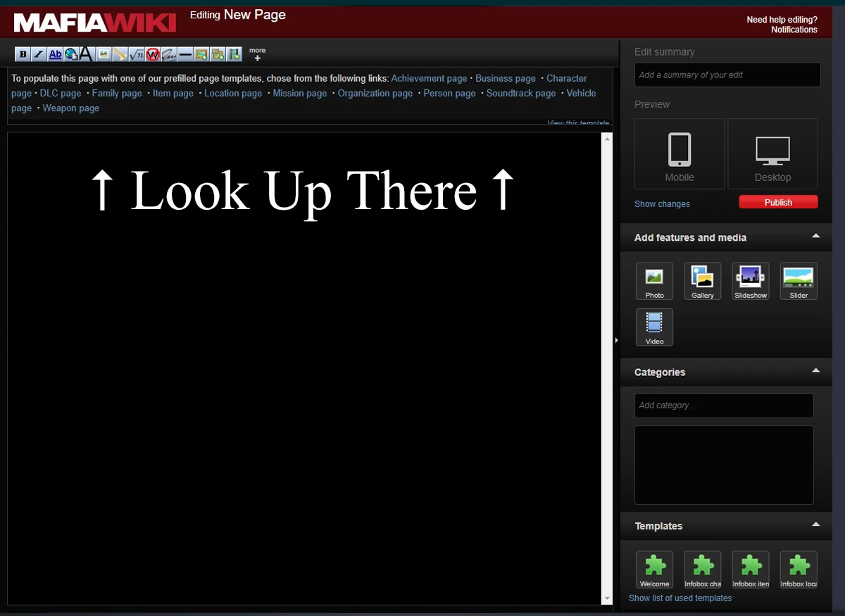845x616 pixels.
Task: Select Achievement page template link
Action: pyautogui.click(x=429, y=78)
